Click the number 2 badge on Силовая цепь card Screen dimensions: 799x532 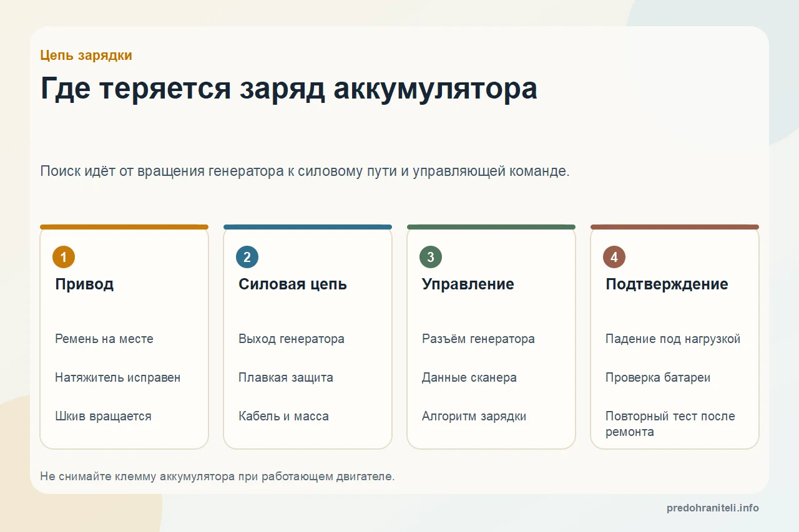pyautogui.click(x=247, y=257)
